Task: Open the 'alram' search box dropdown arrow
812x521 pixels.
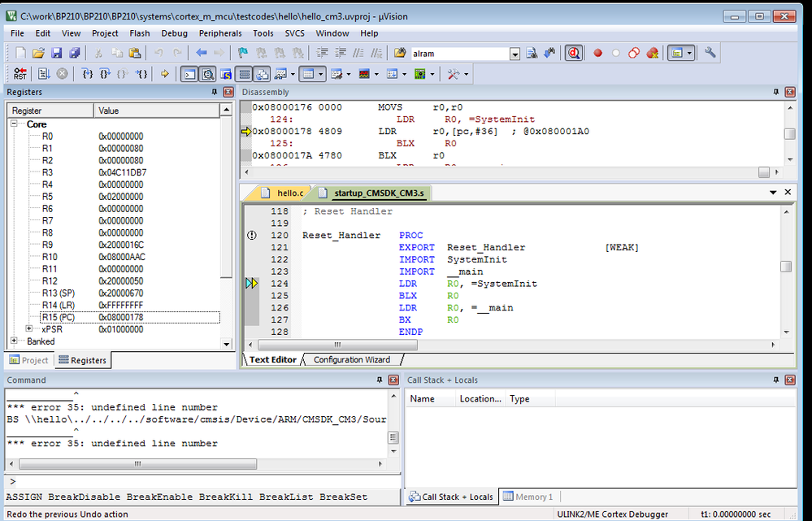Action: coord(515,54)
